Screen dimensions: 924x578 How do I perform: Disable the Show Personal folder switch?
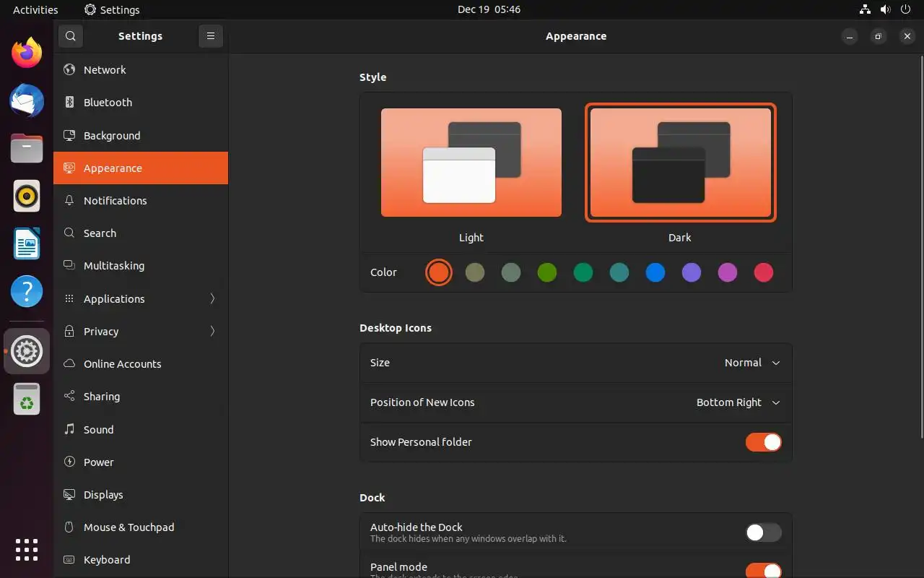pos(764,442)
